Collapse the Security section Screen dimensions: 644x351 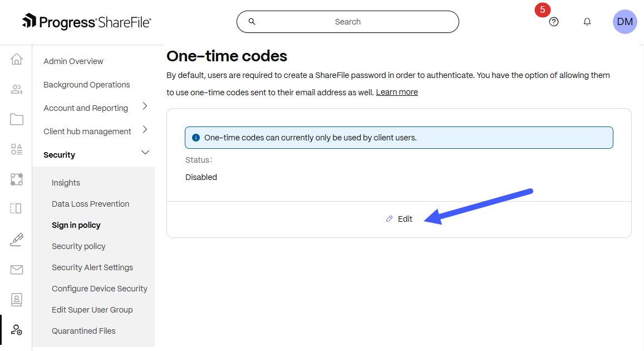tap(145, 153)
